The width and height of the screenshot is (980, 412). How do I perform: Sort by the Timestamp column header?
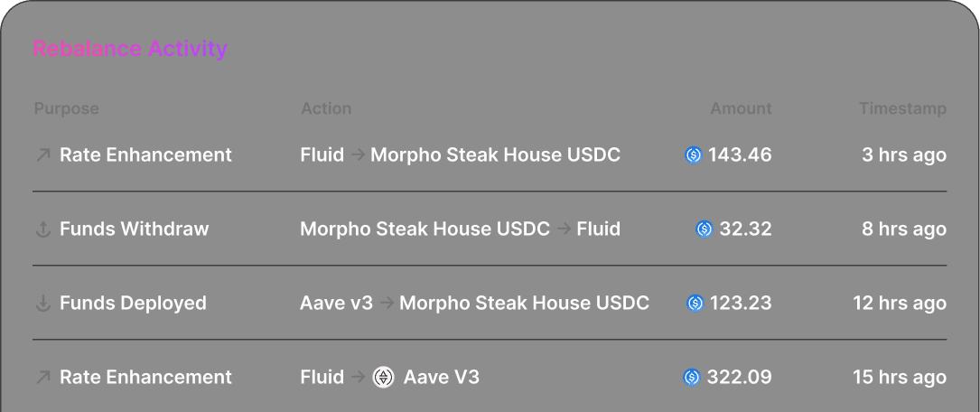tap(902, 108)
